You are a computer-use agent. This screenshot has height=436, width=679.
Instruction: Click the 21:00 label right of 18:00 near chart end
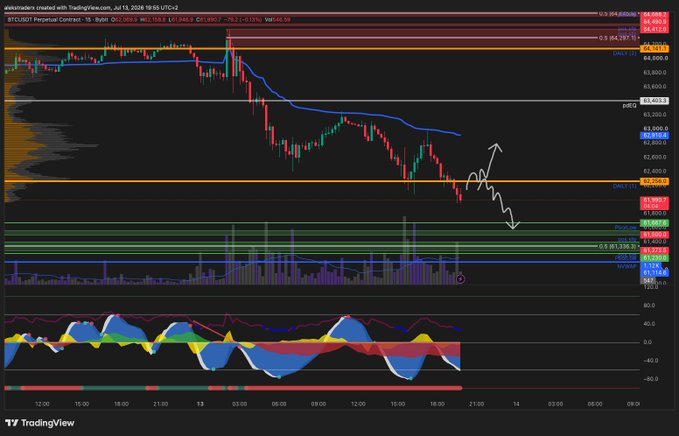(476, 404)
